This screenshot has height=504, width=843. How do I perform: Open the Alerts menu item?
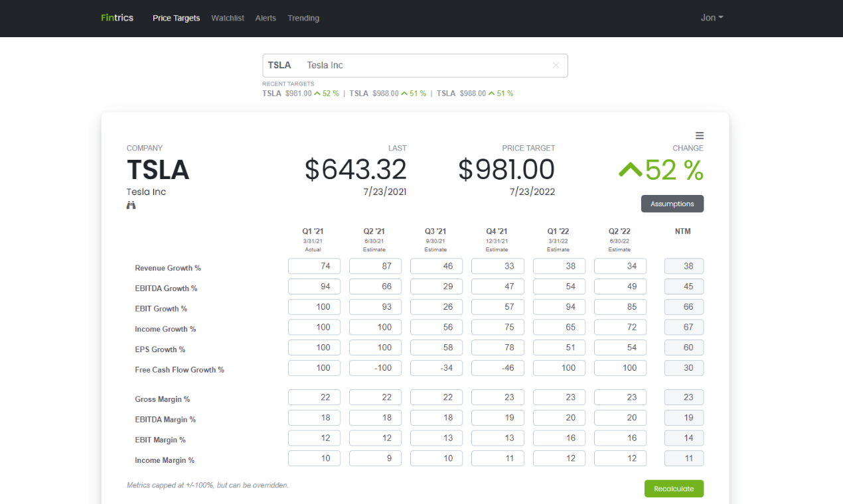pyautogui.click(x=266, y=18)
